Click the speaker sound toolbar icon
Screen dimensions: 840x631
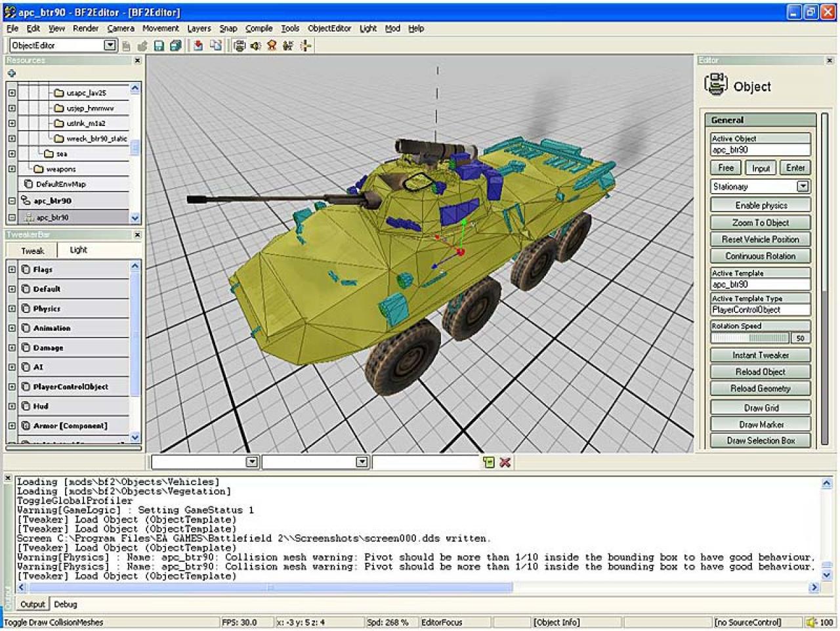pos(256,45)
